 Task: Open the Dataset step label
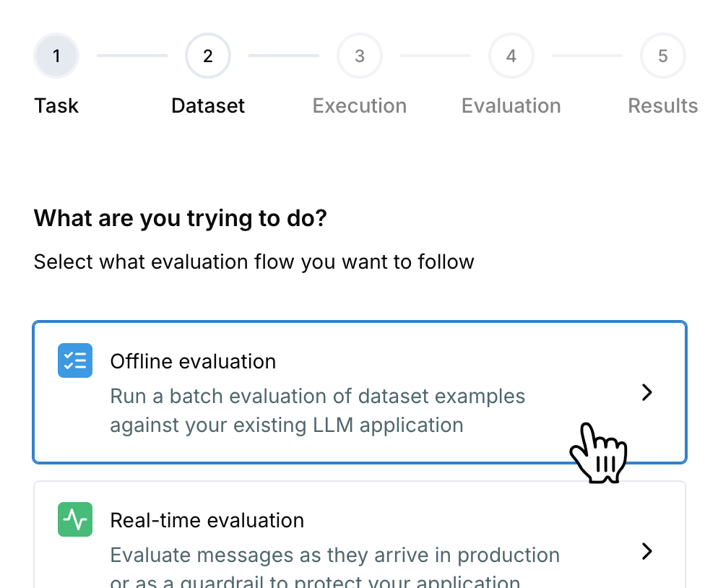208,105
